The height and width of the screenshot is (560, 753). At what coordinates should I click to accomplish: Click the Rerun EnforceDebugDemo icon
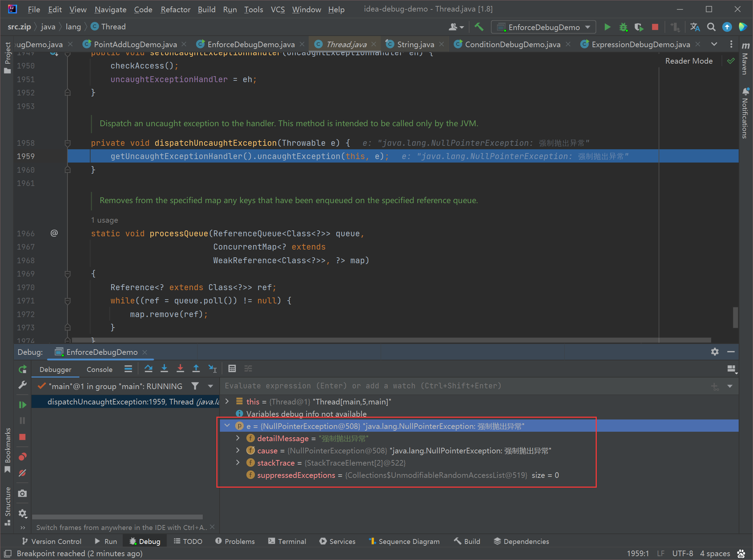[22, 369]
